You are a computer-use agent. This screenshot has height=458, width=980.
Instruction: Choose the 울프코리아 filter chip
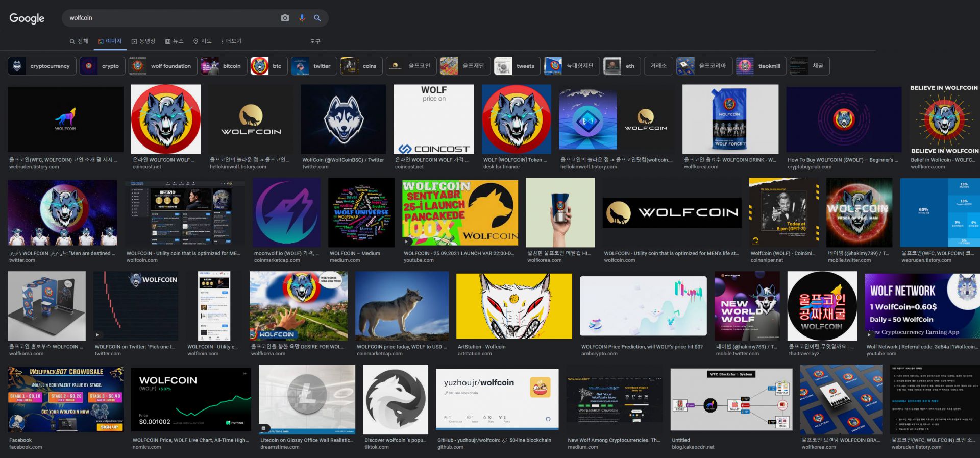pos(704,66)
